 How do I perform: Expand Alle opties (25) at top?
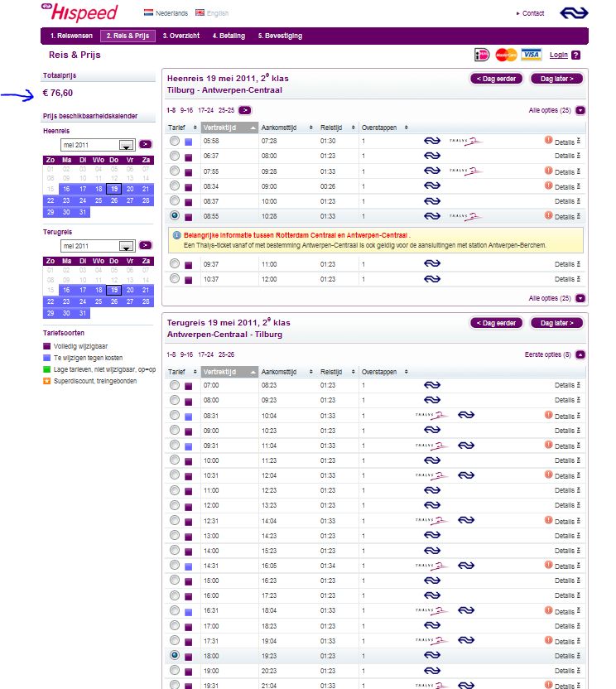(x=580, y=109)
